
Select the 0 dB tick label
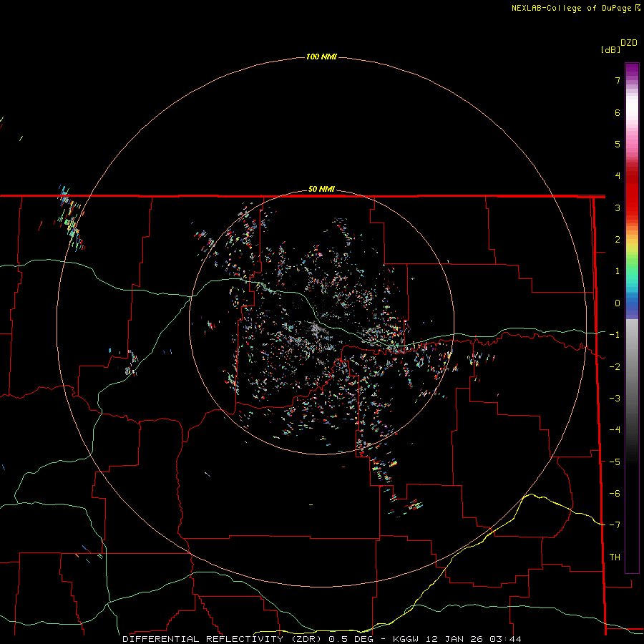pyautogui.click(x=618, y=303)
